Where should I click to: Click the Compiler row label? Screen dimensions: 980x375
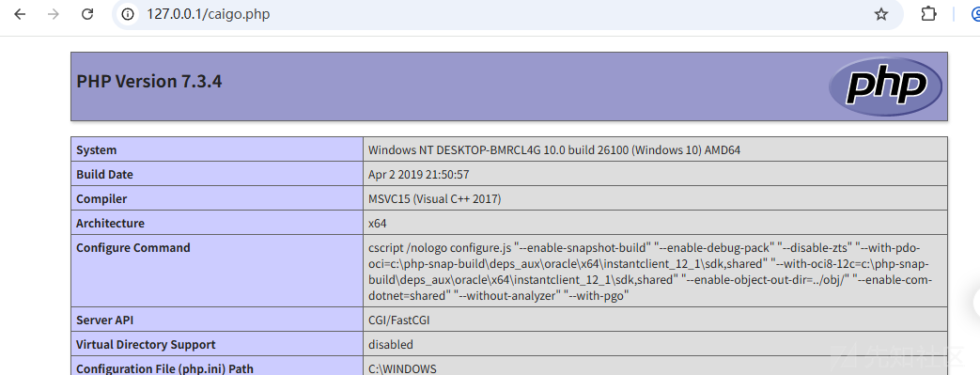[101, 198]
